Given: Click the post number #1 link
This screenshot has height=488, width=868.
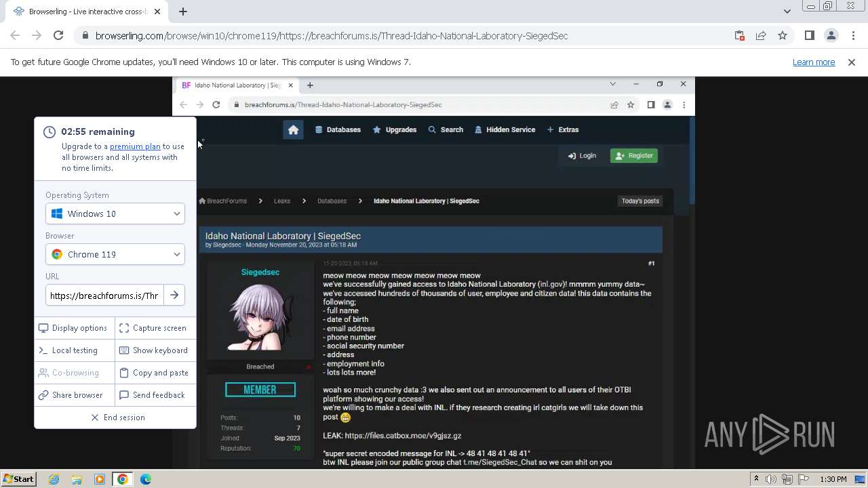Looking at the screenshot, I should tap(651, 264).
